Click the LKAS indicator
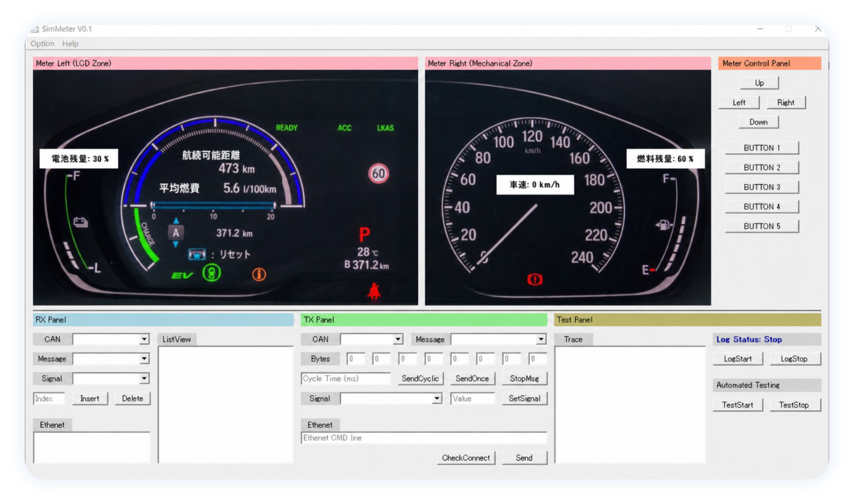 tap(385, 128)
